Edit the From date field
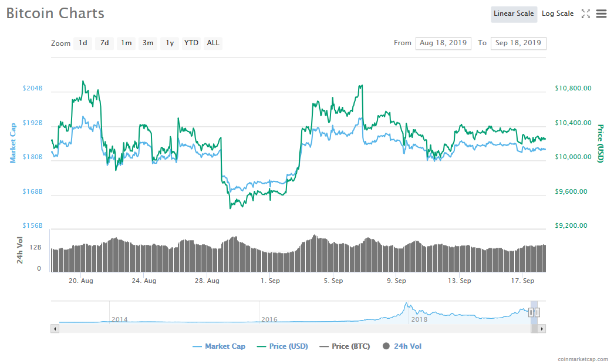Image resolution: width=614 pixels, height=364 pixels. 443,43
